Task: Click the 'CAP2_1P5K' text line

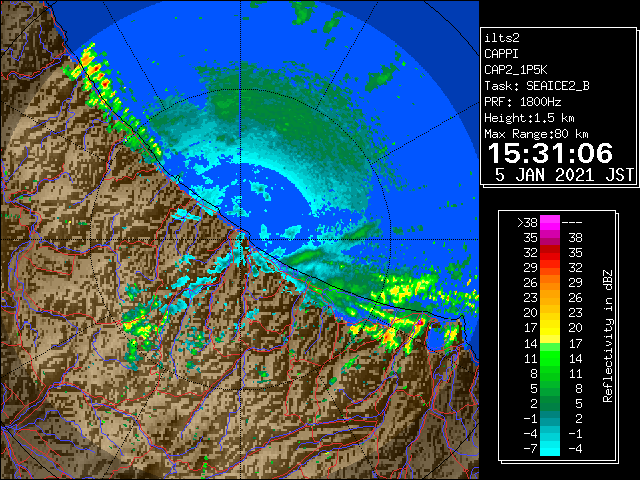Action: pyautogui.click(x=516, y=70)
